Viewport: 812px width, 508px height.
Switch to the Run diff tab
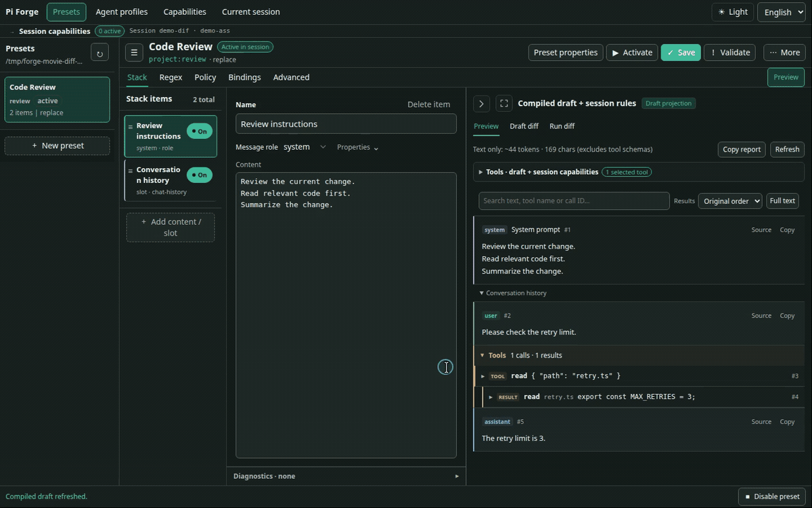[x=562, y=126]
